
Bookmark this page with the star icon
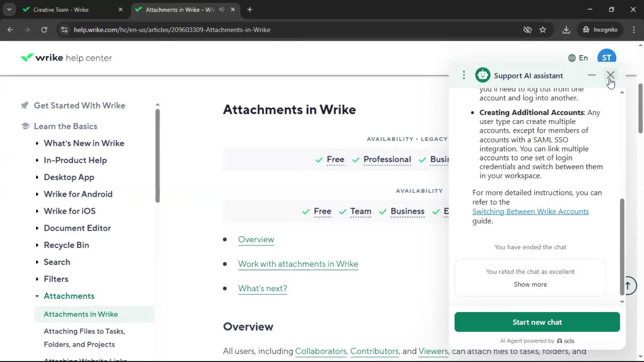[543, 30]
